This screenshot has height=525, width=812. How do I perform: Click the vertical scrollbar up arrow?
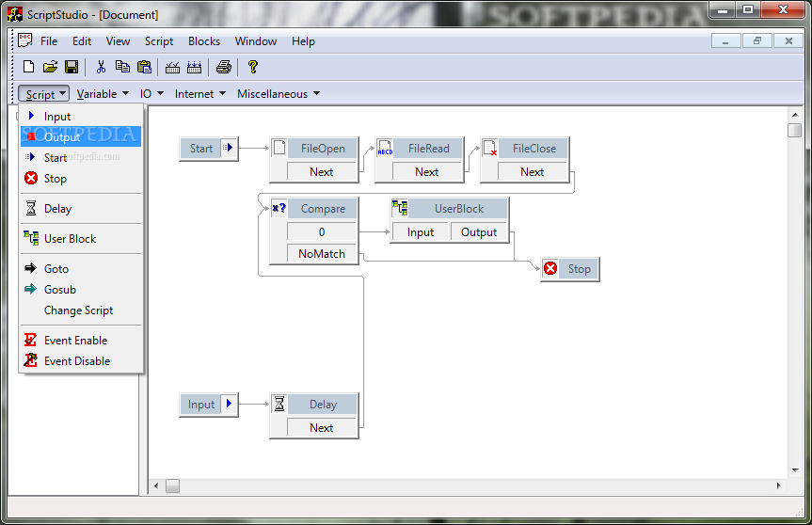(x=795, y=115)
